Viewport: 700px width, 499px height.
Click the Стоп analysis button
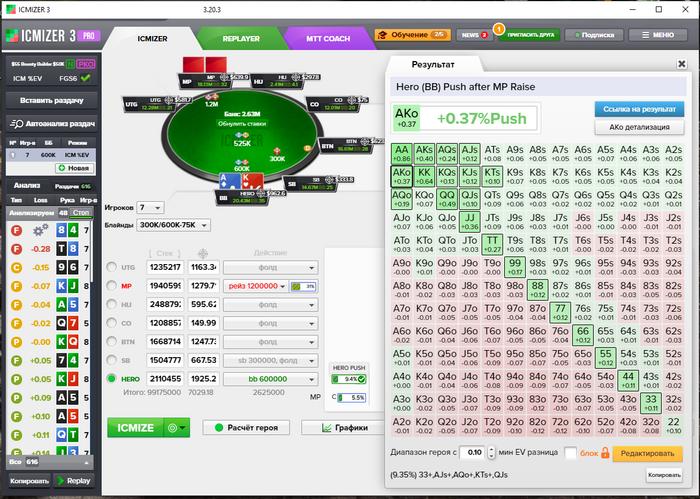click(x=81, y=213)
